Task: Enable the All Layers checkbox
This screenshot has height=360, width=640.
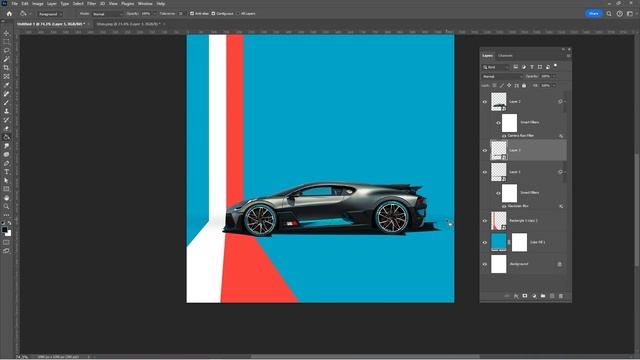Action: (x=238, y=13)
